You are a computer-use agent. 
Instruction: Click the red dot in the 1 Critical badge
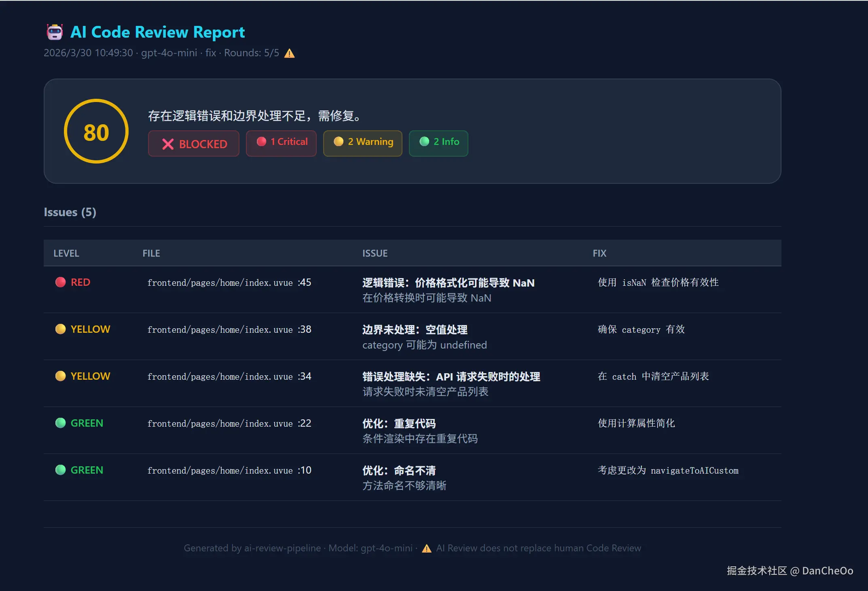(262, 141)
